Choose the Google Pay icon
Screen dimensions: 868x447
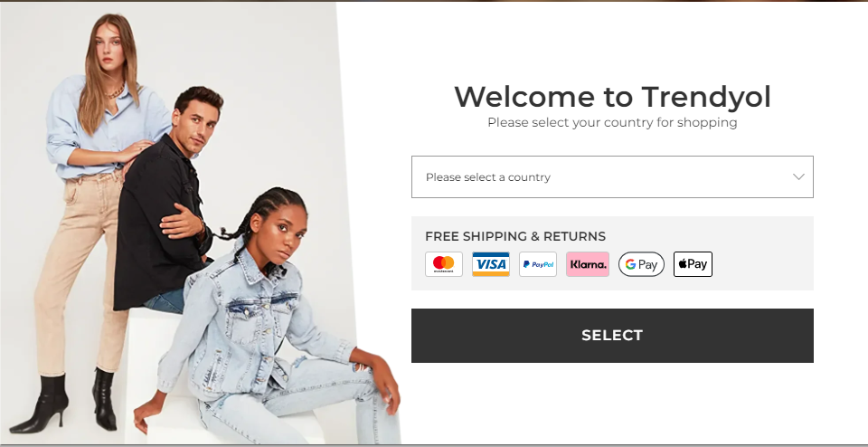coord(641,264)
